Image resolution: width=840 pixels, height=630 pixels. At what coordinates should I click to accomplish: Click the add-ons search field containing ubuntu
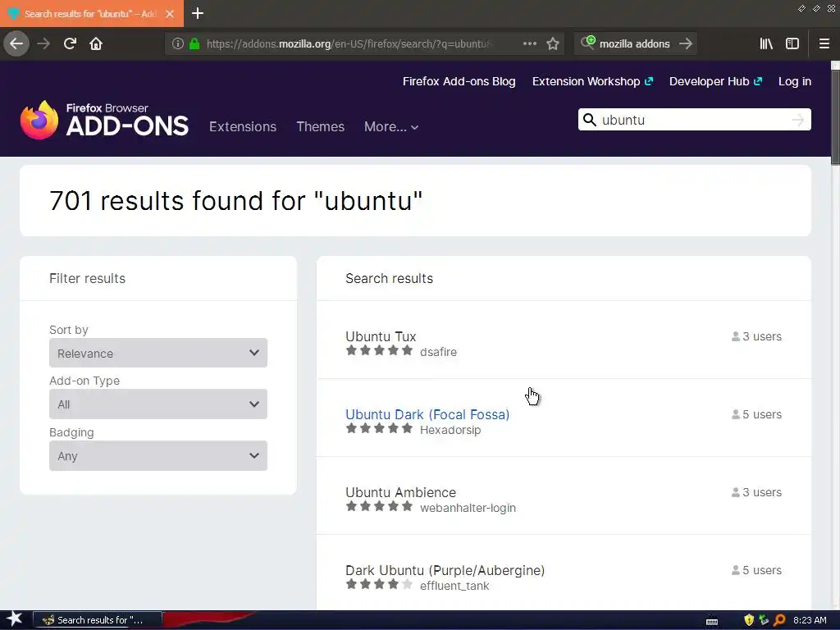[694, 120]
